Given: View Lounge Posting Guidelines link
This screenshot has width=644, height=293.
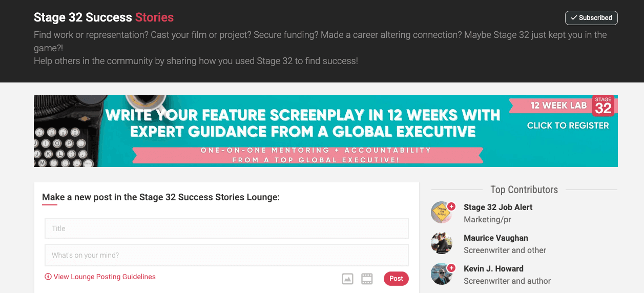Looking at the screenshot, I should pyautogui.click(x=105, y=277).
